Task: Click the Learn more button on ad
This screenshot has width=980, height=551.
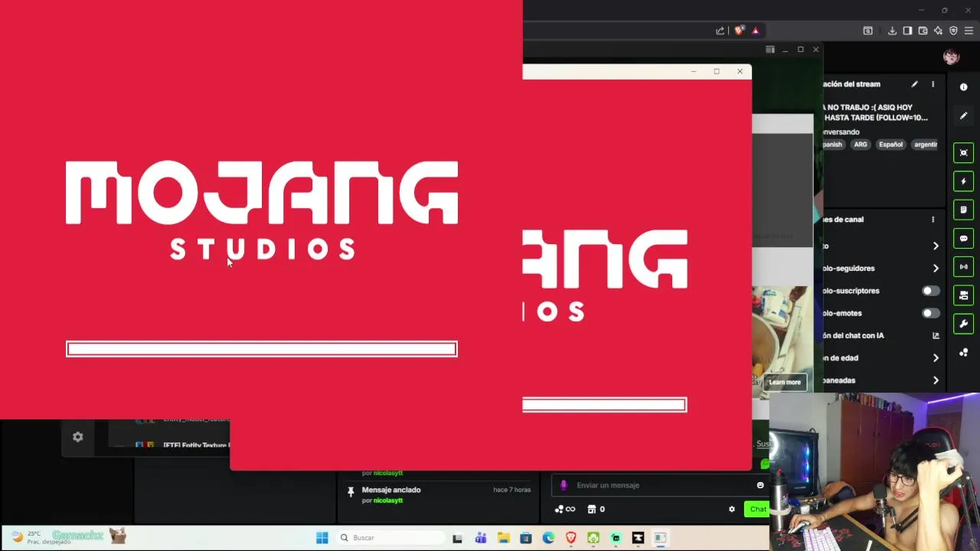Action: coord(785,382)
